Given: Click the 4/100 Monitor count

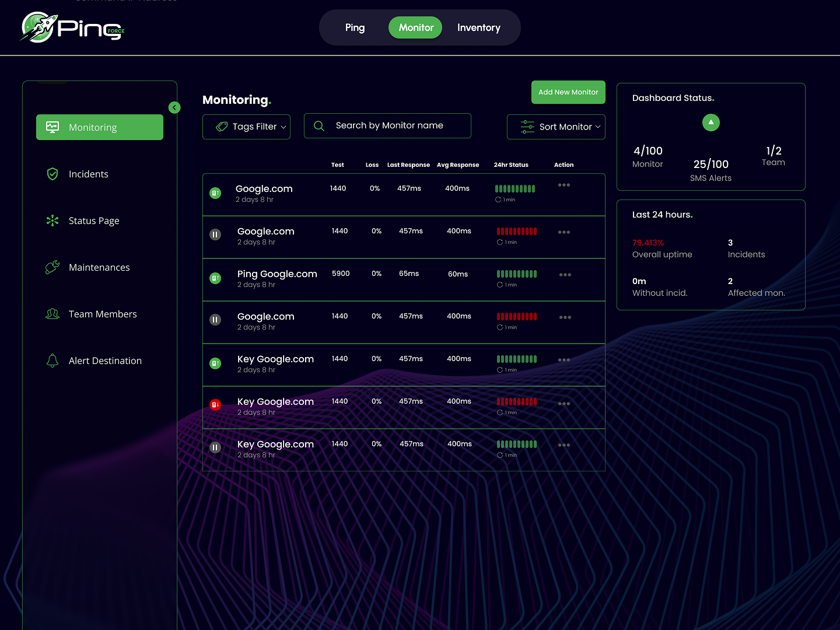Looking at the screenshot, I should click(x=648, y=150).
